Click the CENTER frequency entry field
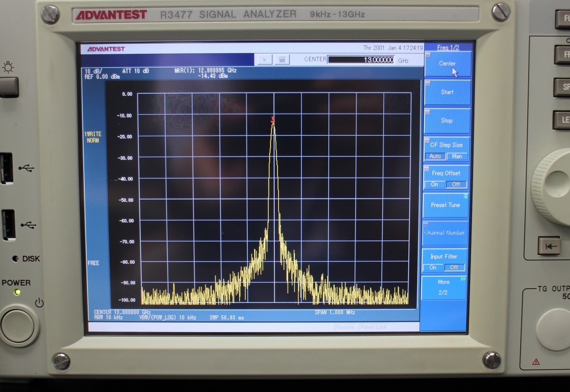Screen dimensions: 570x392 (x=361, y=60)
